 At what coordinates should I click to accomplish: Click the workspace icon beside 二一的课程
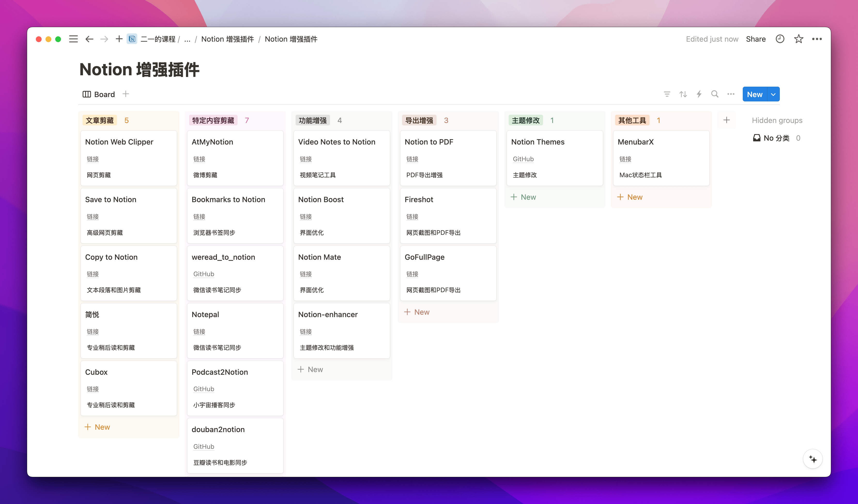pyautogui.click(x=132, y=39)
